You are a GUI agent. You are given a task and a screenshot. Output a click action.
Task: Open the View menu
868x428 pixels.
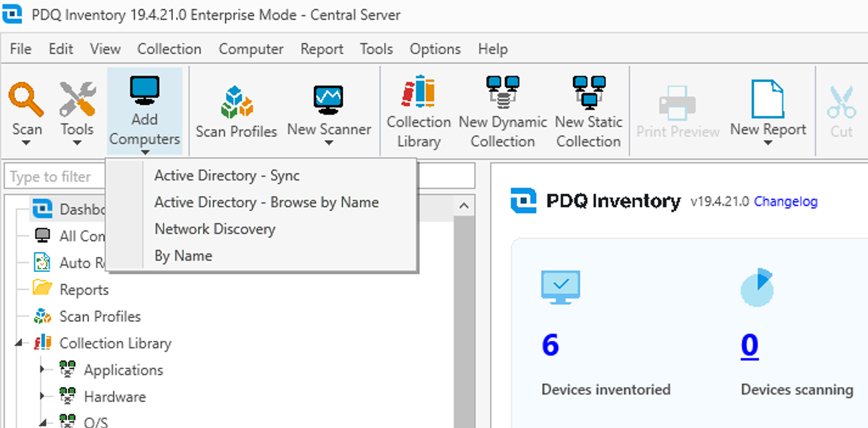coord(105,49)
